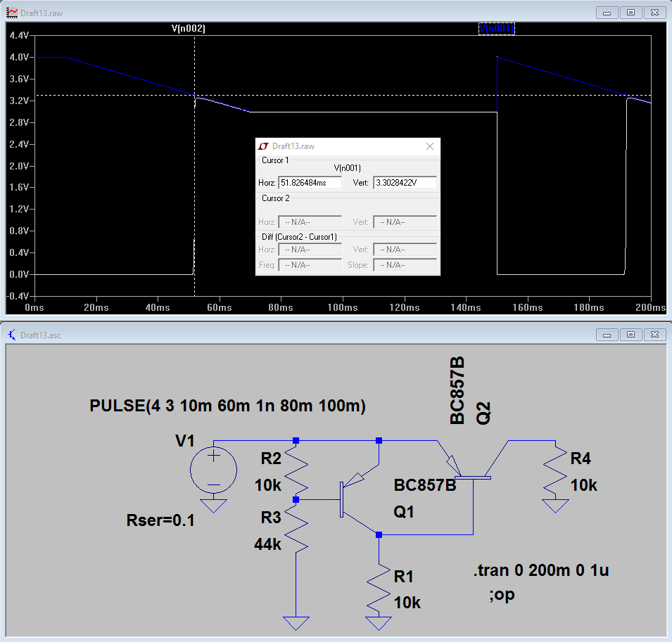Image resolution: width=672 pixels, height=642 pixels.
Task: Click the Slope N/A field
Action: pos(405,265)
